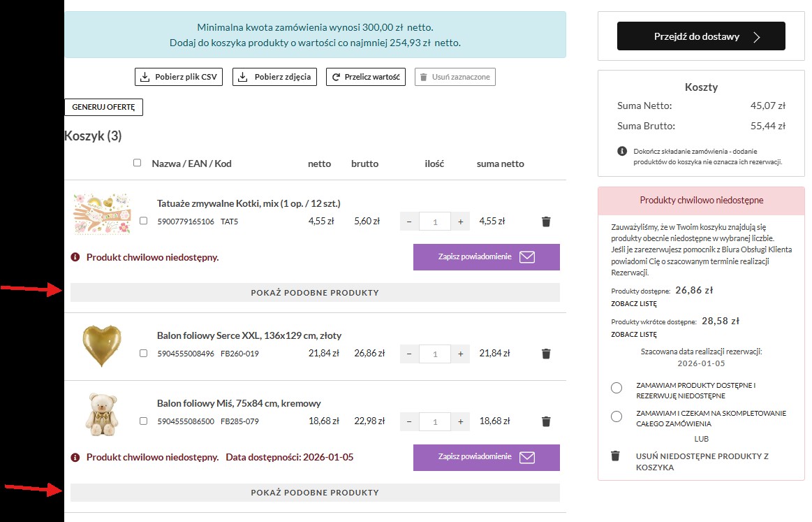Click info icon in Koszty panel
Viewport: 812px width, 522px height.
point(621,151)
